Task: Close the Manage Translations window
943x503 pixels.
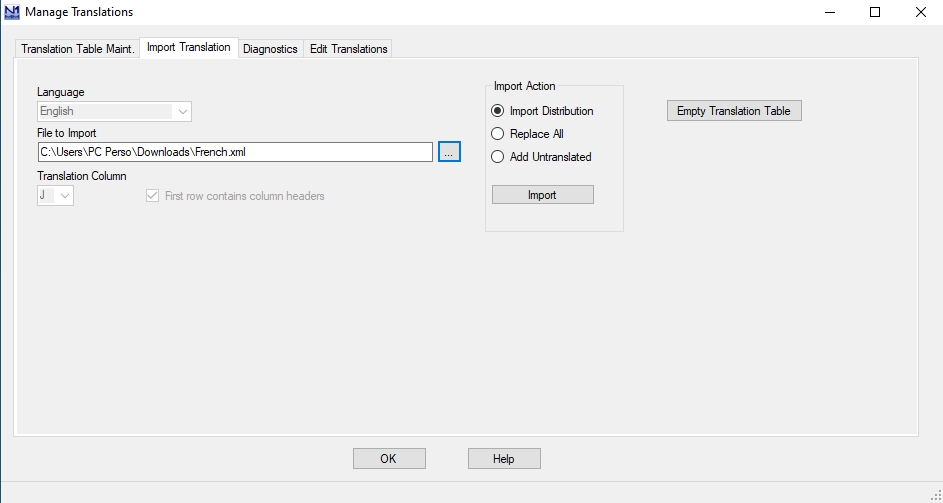Action: point(920,12)
